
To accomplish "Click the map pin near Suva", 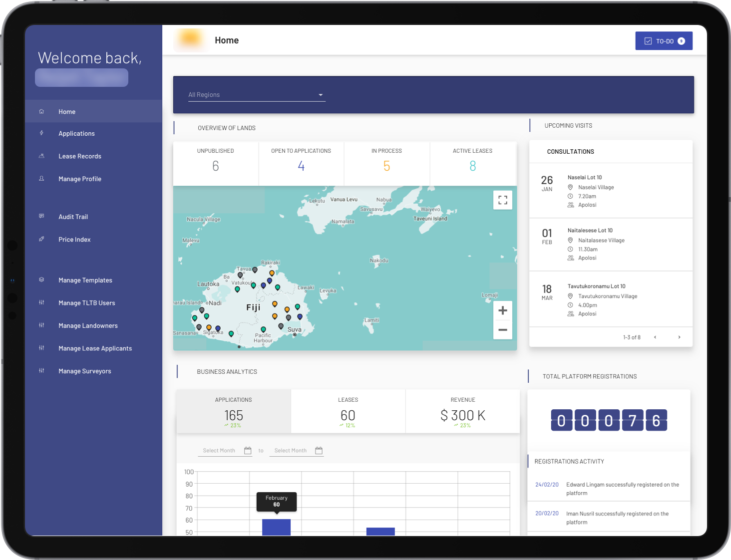I will pyautogui.click(x=281, y=326).
